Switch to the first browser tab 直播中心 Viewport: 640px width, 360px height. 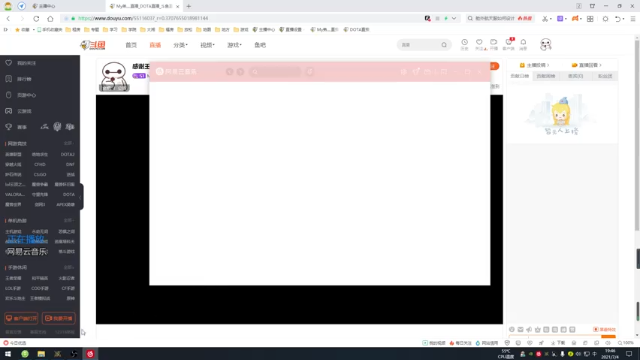(67, 6)
